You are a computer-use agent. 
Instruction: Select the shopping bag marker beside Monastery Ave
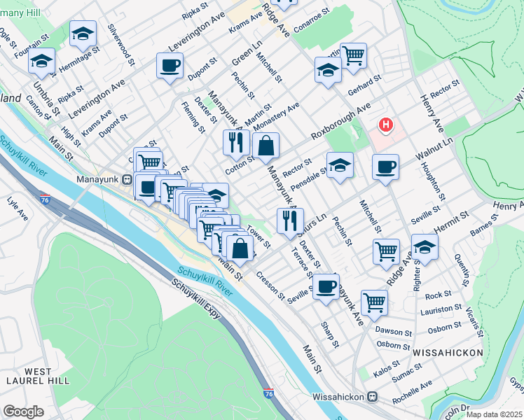pyautogui.click(x=266, y=148)
